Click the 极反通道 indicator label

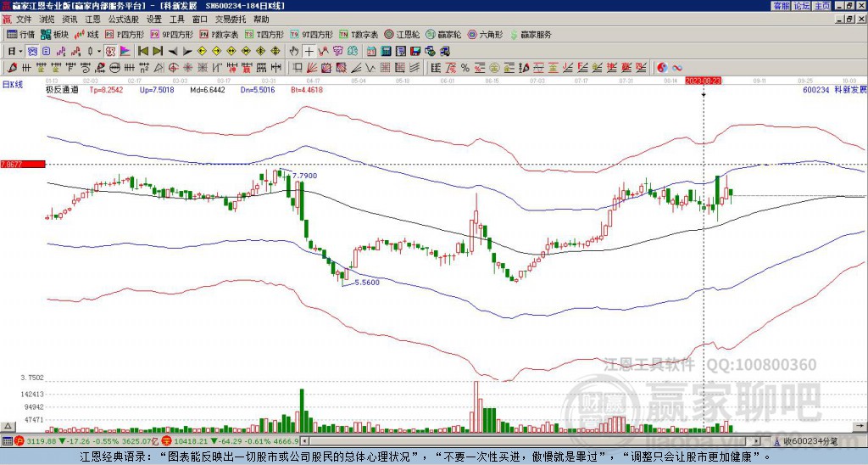[62, 89]
